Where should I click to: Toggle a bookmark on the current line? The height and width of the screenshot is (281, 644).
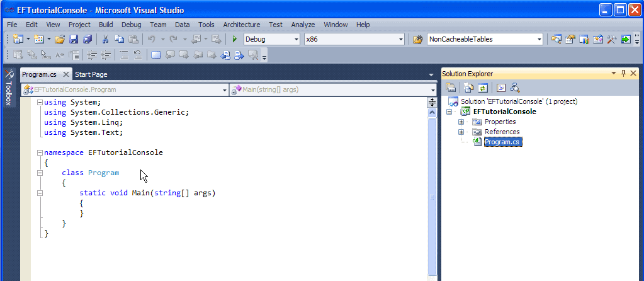point(155,55)
